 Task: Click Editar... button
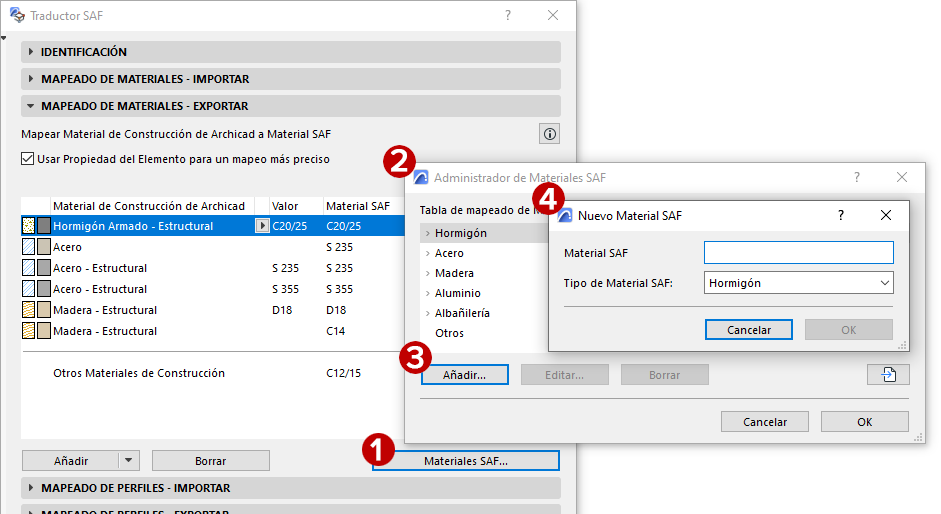click(x=565, y=375)
